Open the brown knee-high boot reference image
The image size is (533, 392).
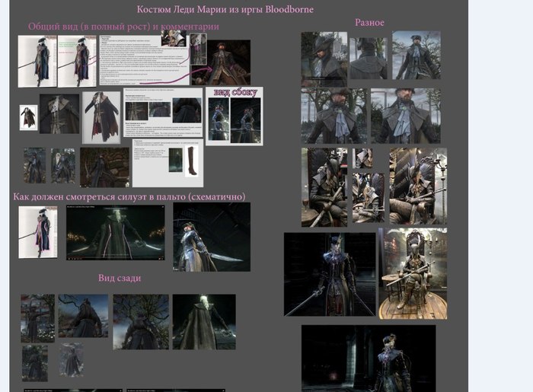pos(190,162)
